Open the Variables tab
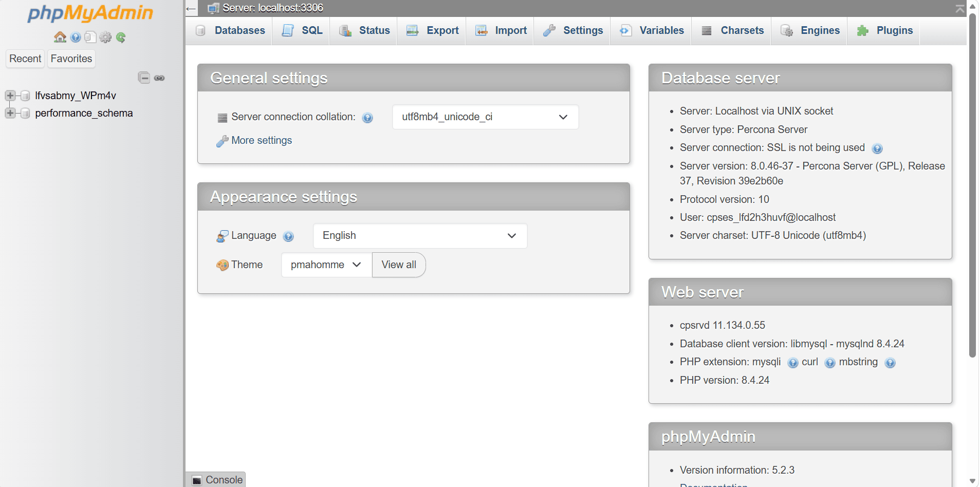 point(652,31)
